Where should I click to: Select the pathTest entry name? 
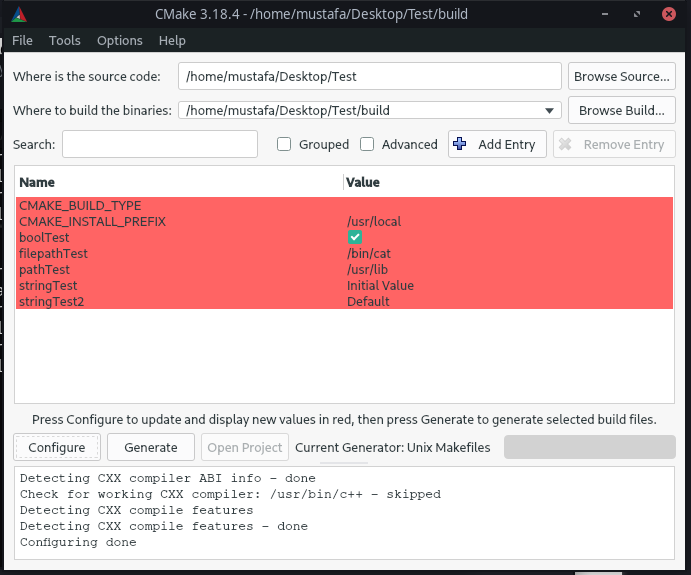[x=44, y=269]
